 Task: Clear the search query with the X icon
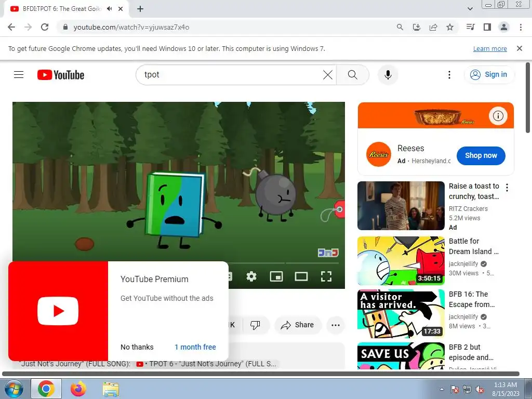(328, 75)
